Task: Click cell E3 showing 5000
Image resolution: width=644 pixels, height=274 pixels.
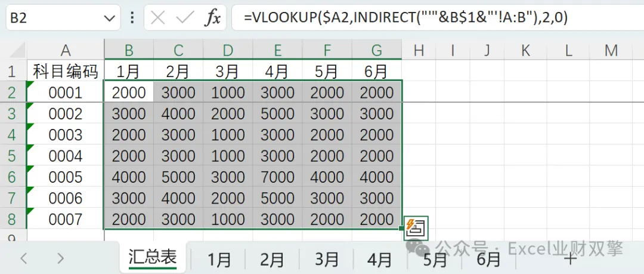Action: tap(278, 113)
